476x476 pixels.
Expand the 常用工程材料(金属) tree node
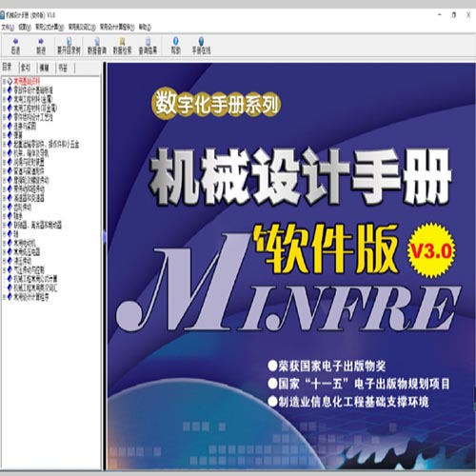click(x=4, y=99)
